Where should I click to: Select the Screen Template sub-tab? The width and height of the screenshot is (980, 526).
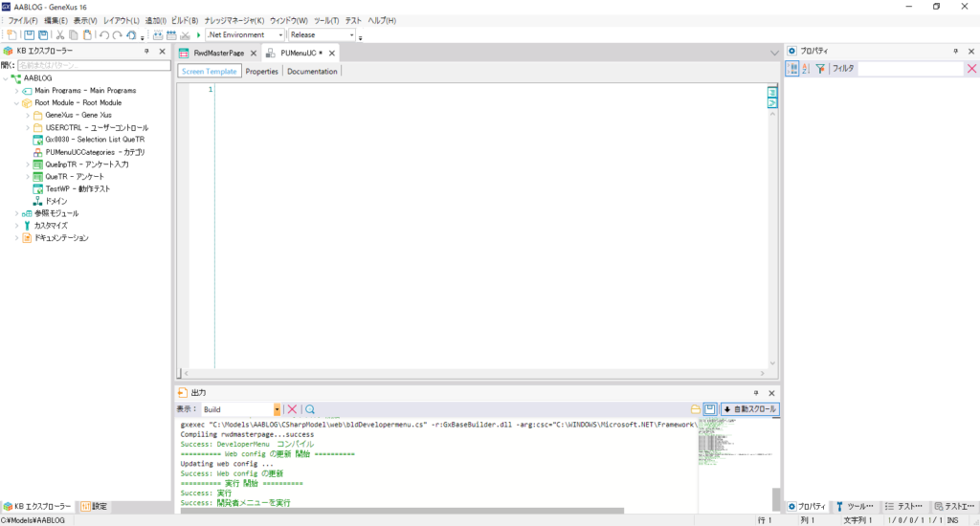(209, 71)
